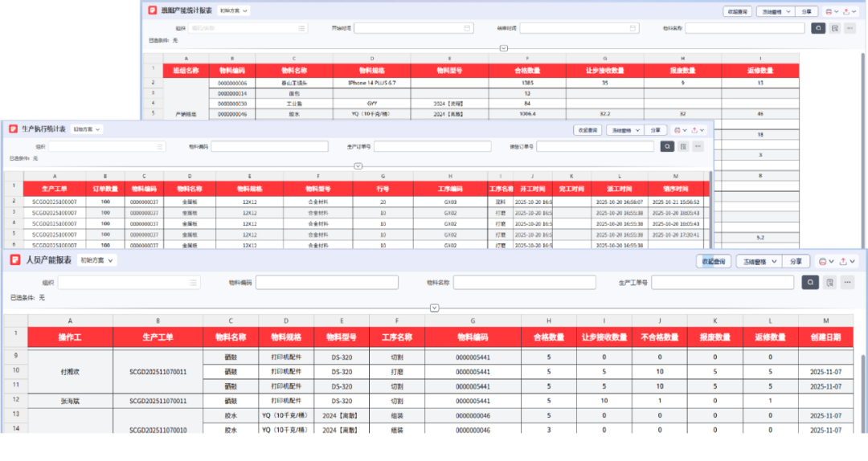Collapse query panel chevron above 人员产能报表 table

pyautogui.click(x=434, y=308)
